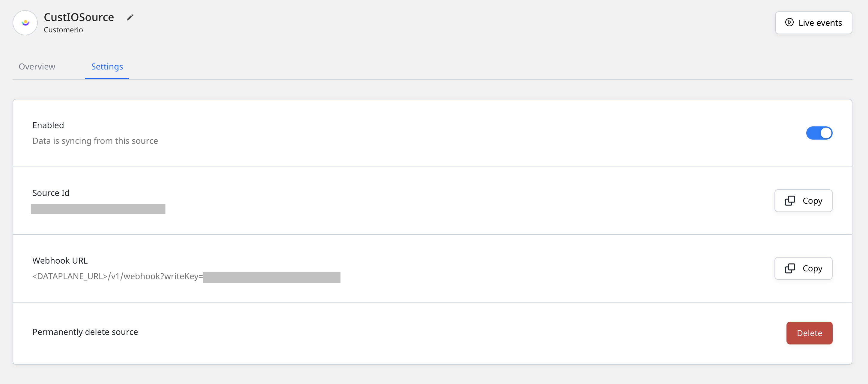
Task: Click the "Data is syncing from this source" text
Action: point(95,141)
